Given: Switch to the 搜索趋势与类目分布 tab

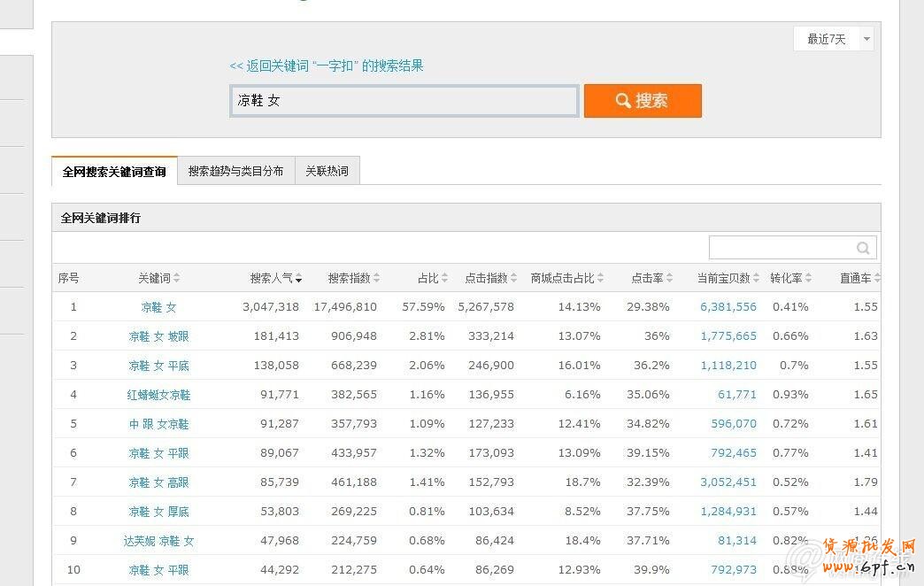Looking at the screenshot, I should click(235, 171).
